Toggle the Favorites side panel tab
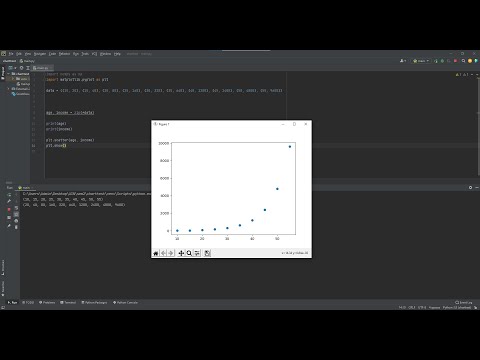Image resolution: width=480 pixels, height=360 pixels. (3, 288)
